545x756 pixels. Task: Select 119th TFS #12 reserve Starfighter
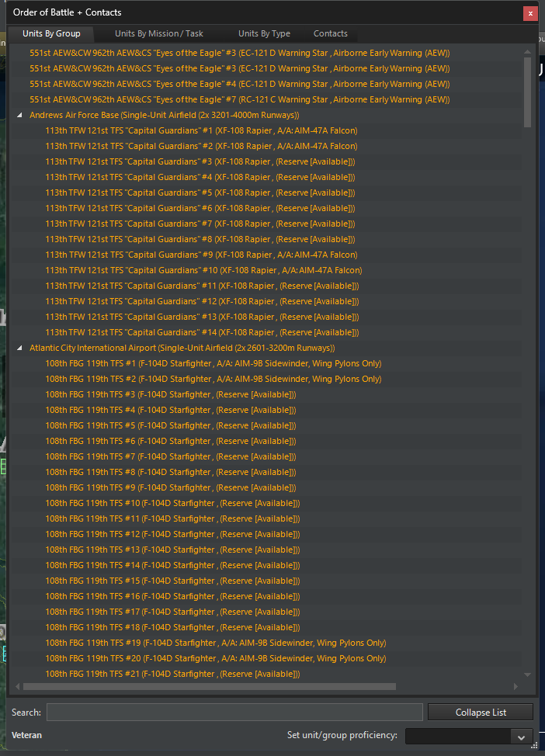click(172, 534)
